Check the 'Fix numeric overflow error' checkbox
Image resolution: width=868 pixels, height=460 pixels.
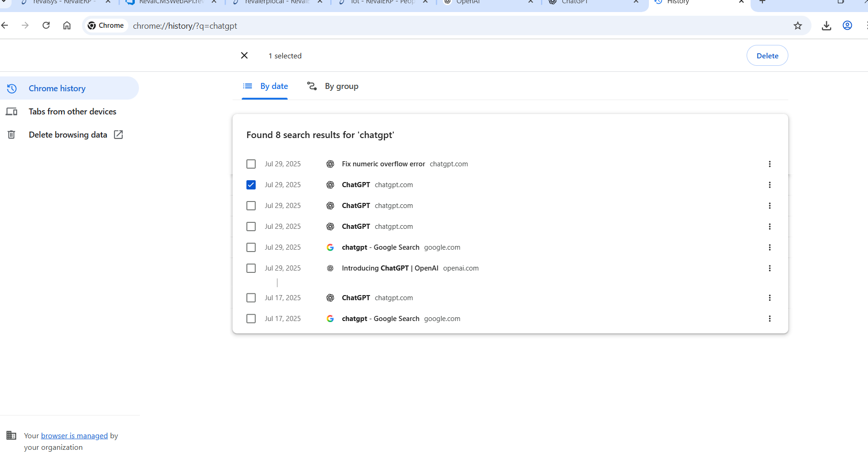pyautogui.click(x=251, y=164)
